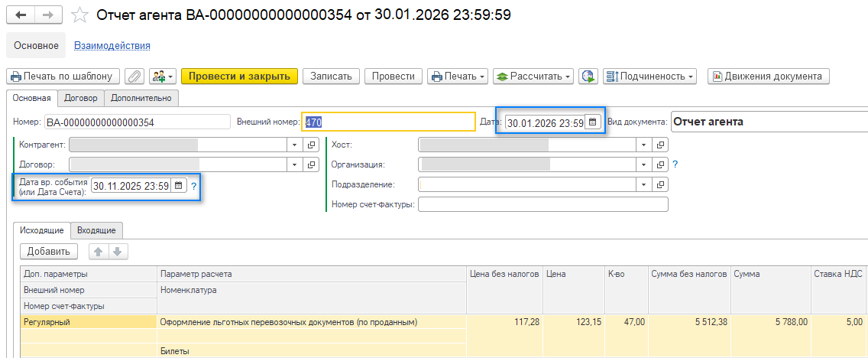Screen dimensions: 868x358
Task: Click the Номер счет-фактуры input field
Action: [542, 204]
